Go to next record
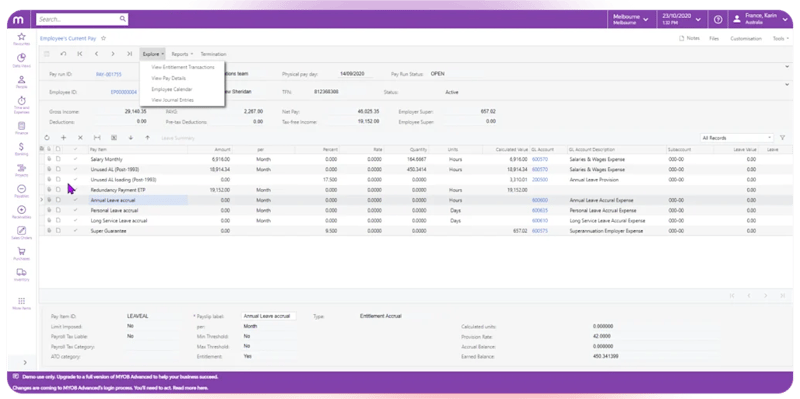Image resolution: width=800 pixels, height=399 pixels. pos(113,54)
